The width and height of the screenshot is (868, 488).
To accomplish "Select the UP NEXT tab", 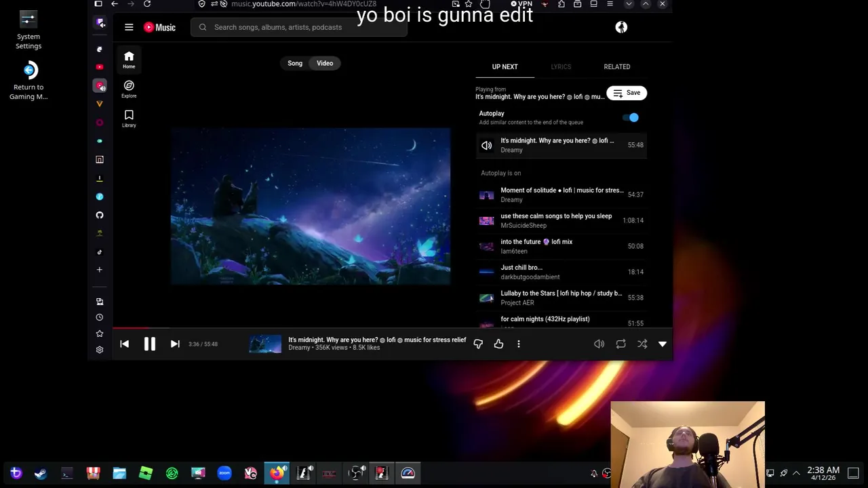I will (505, 66).
